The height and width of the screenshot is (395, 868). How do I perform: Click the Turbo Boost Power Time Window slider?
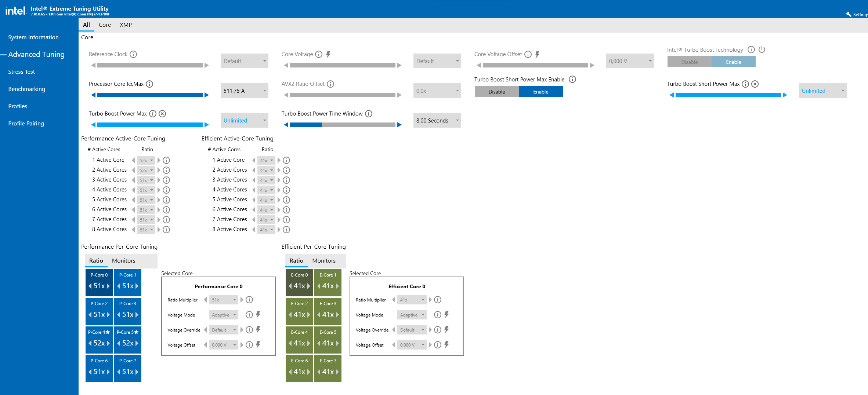pos(343,125)
